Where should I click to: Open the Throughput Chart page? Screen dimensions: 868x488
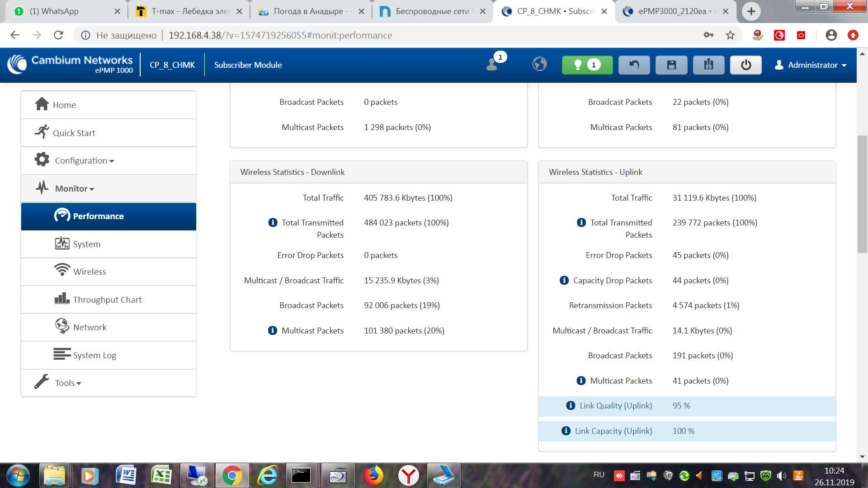point(107,300)
